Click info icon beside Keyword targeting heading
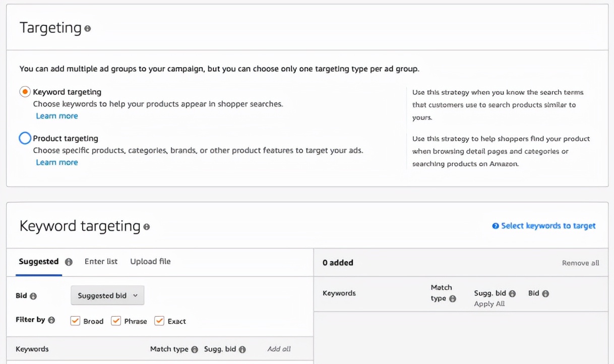 coord(147,227)
